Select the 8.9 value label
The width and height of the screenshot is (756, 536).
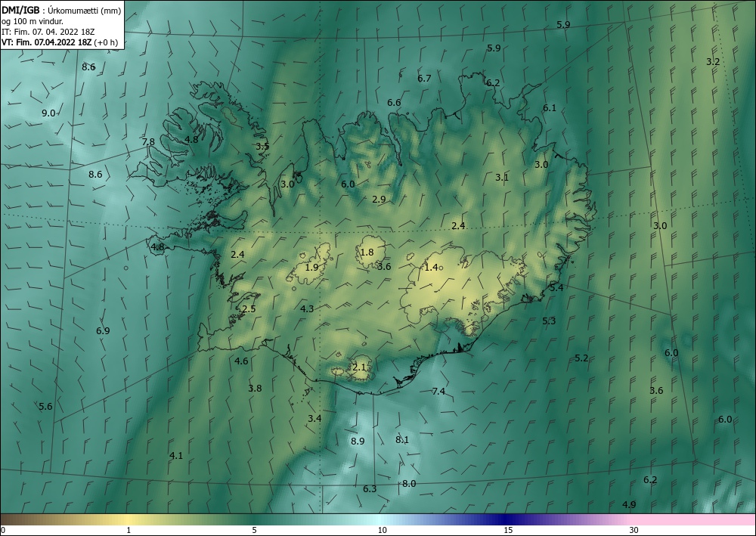358,441
